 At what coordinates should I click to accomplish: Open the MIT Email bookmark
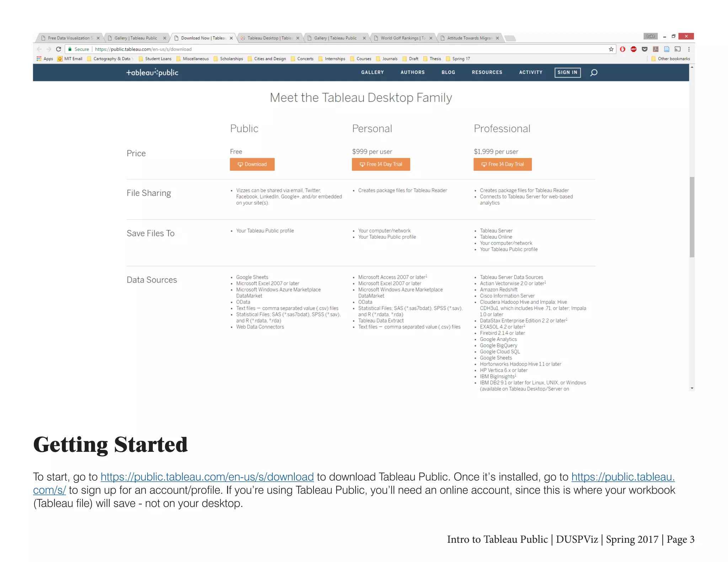(x=70, y=59)
